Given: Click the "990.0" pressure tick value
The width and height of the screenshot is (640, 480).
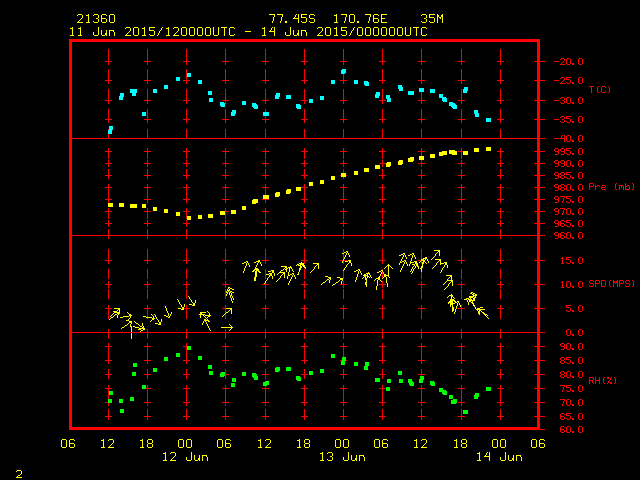Looking at the screenshot, I should (569, 164).
